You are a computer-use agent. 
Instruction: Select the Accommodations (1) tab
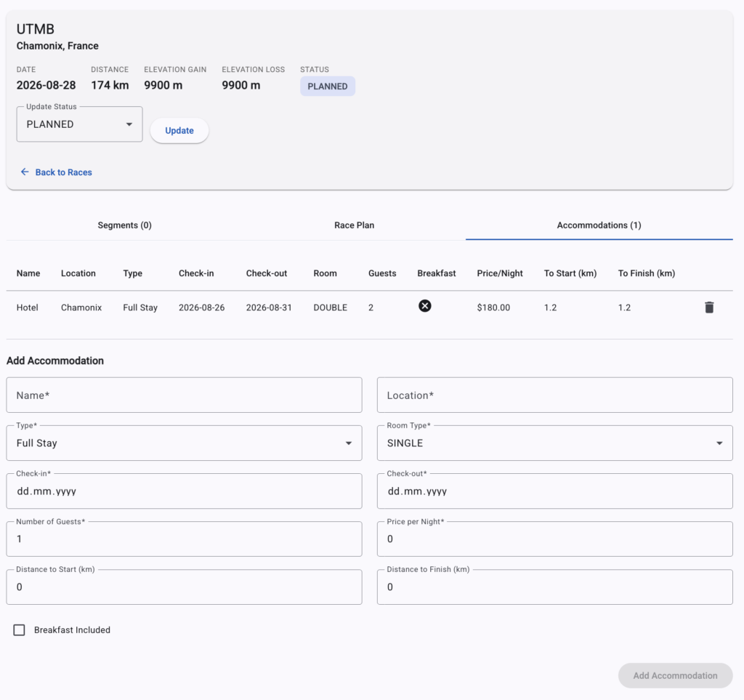(x=599, y=225)
